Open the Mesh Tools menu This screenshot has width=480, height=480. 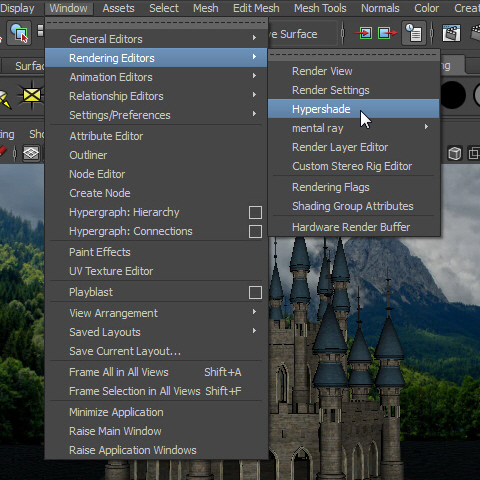[320, 8]
